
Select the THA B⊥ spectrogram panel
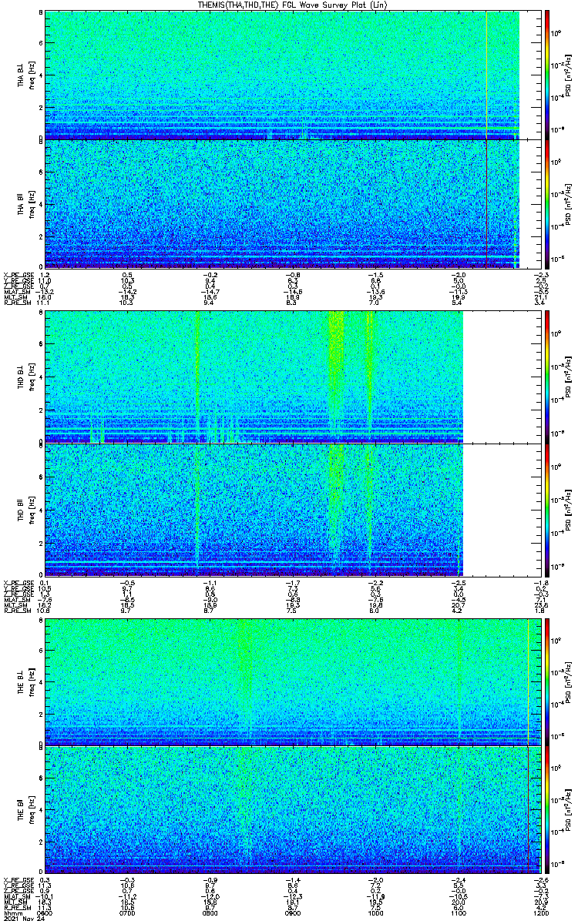tap(291, 75)
